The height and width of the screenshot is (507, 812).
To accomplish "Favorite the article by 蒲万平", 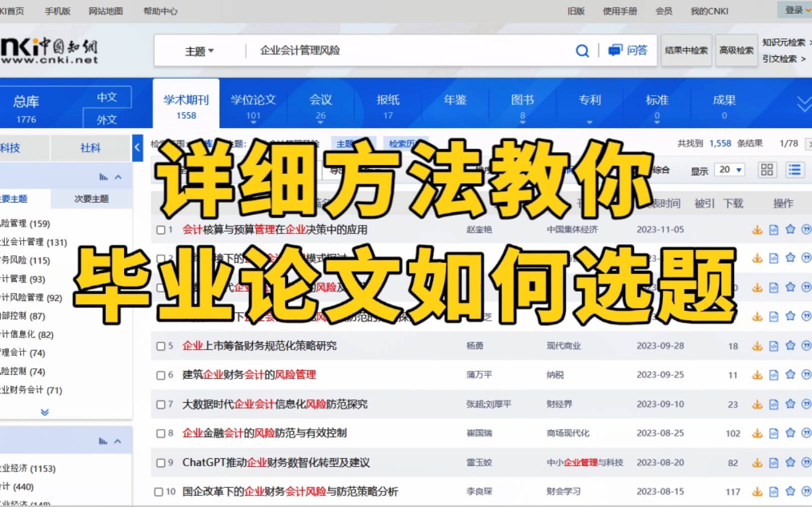I will tap(790, 374).
